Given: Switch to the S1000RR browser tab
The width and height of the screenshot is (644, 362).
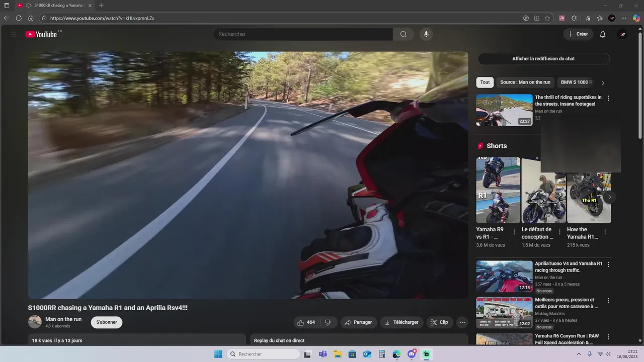Looking at the screenshot, I should click(54, 6).
